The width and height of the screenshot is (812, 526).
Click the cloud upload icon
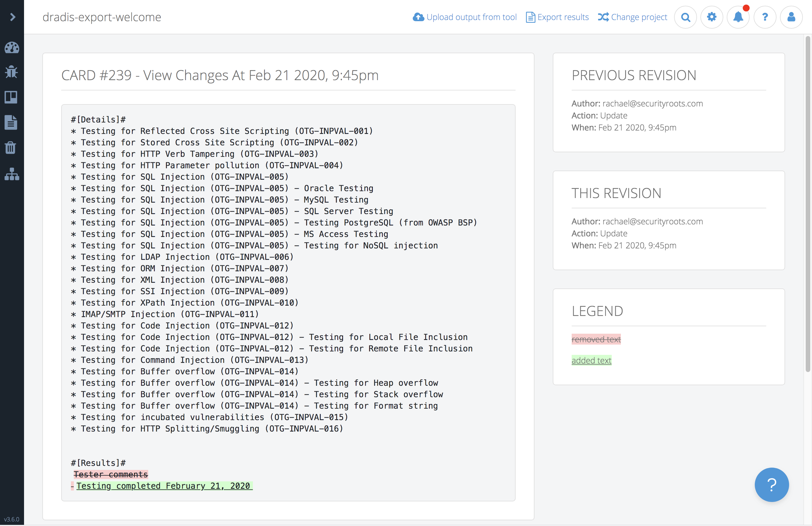418,17
